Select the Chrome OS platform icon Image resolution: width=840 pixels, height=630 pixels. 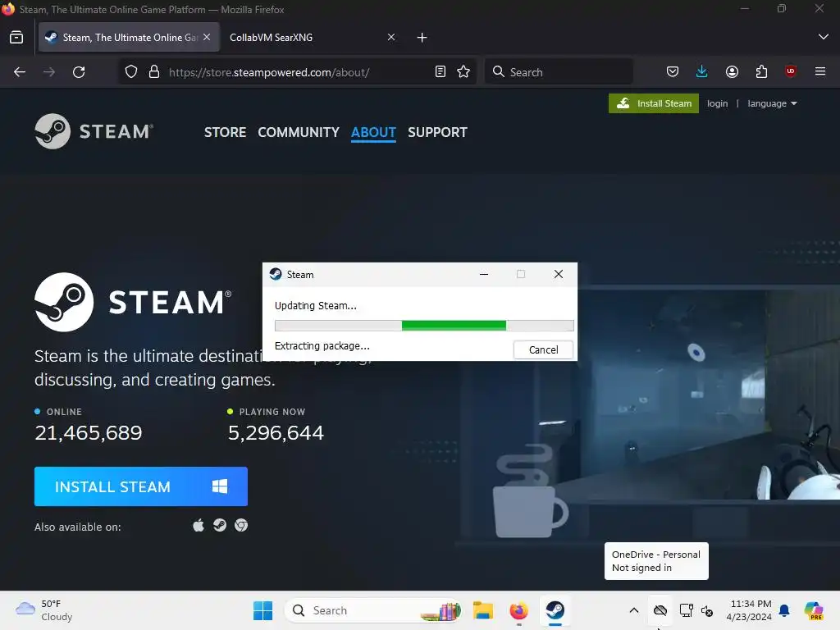(x=241, y=526)
